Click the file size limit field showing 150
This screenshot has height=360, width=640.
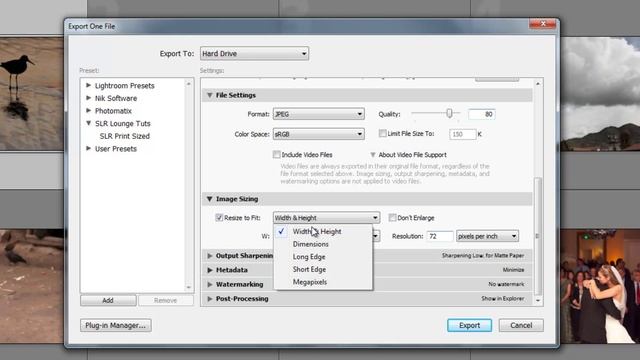[462, 134]
